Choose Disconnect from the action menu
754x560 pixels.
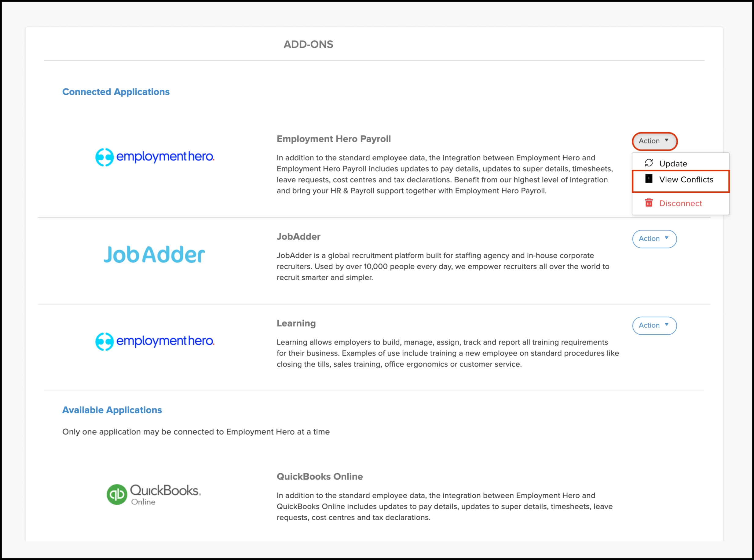point(680,203)
